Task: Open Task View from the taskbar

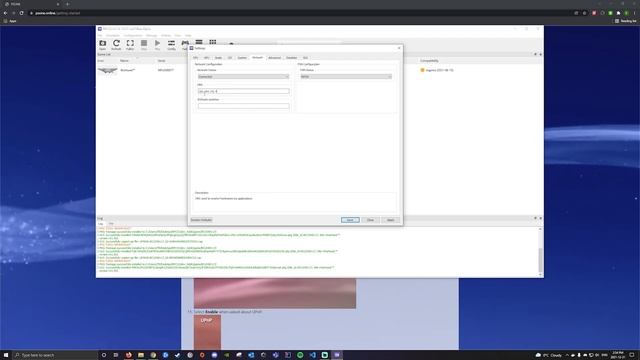Action: pyautogui.click(x=116, y=355)
